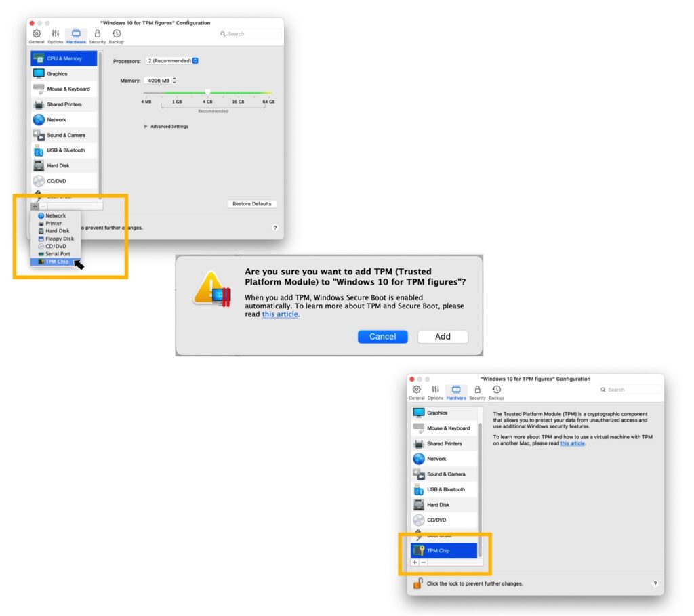Screen dimensions: 694x616
Task: Open the Security tab in the top window
Action: click(98, 36)
